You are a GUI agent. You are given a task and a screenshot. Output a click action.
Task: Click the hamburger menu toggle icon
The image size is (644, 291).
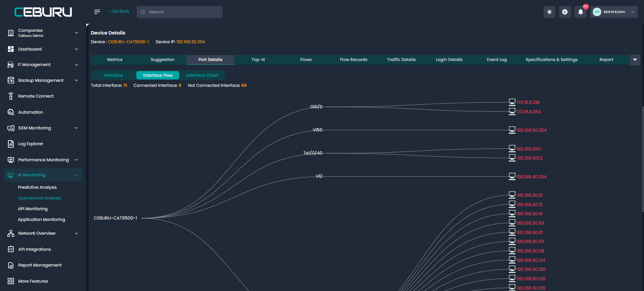pos(97,12)
